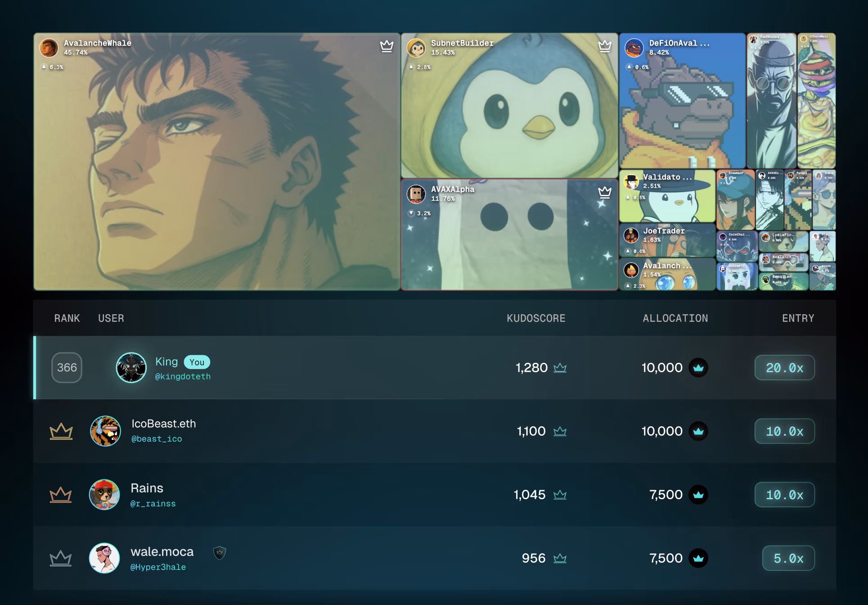This screenshot has height=605, width=868.
Task: Select the Benqi treemap tile
Action: click(x=783, y=282)
